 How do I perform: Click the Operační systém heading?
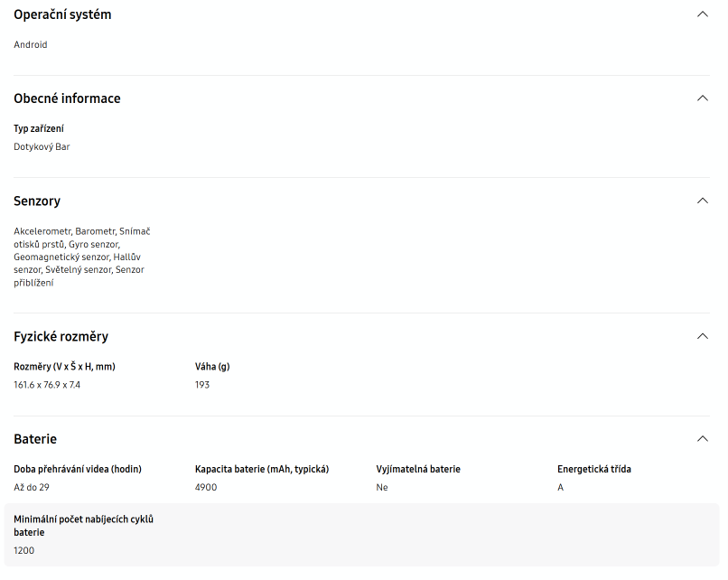pyautogui.click(x=62, y=14)
